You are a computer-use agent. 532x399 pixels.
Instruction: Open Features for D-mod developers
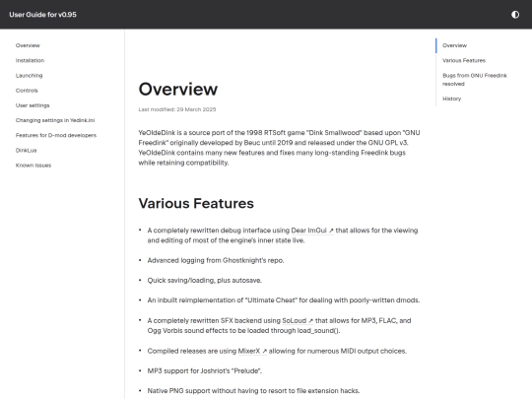point(56,135)
